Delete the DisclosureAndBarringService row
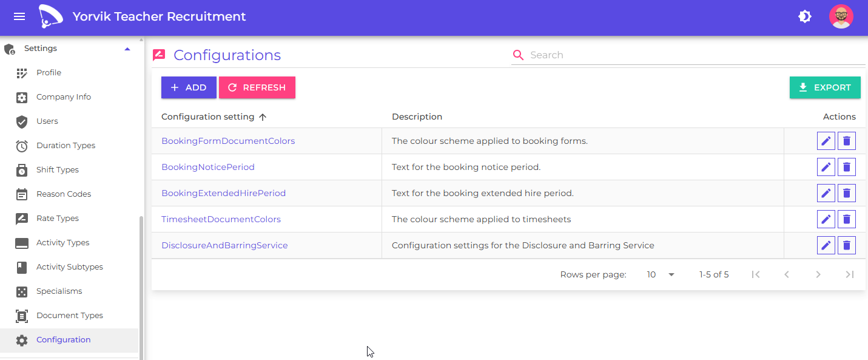 coord(847,245)
